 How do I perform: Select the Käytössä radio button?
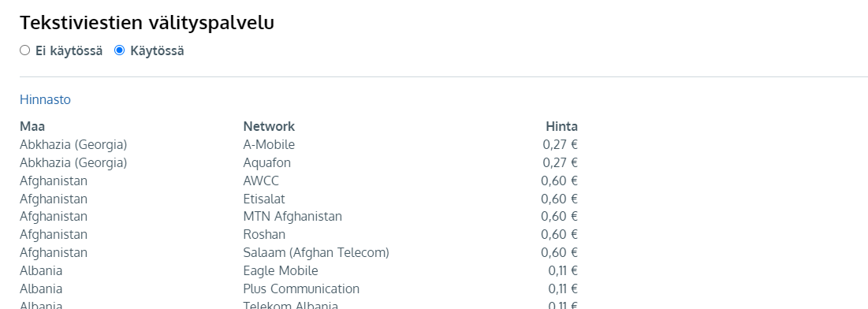(119, 50)
